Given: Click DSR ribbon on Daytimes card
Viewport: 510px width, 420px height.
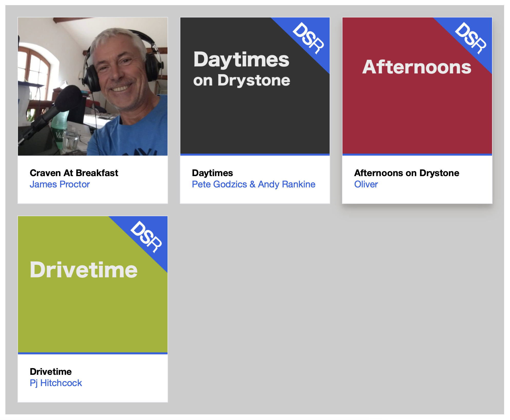Looking at the screenshot, I should (x=309, y=38).
